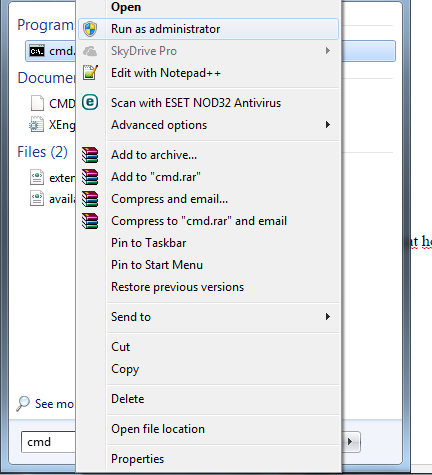Click the SkyDrive Pro cloud icon
Screen dimensions: 432x475
[90, 51]
